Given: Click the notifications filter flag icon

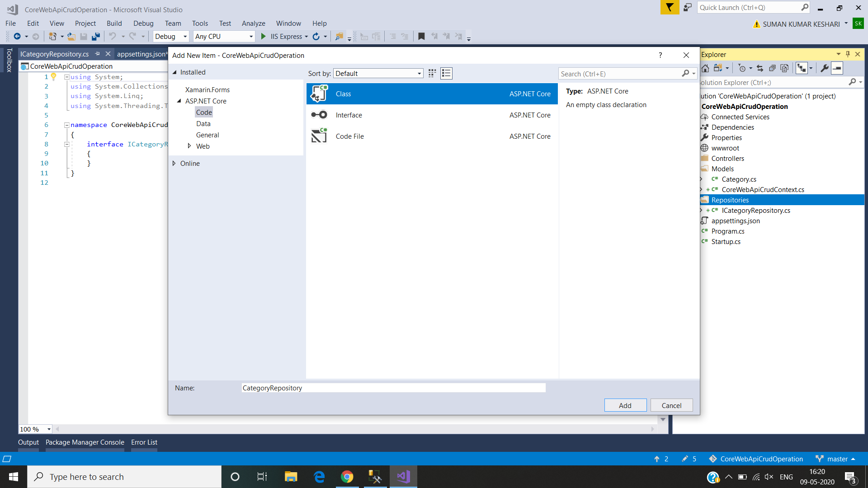Looking at the screenshot, I should (670, 8).
